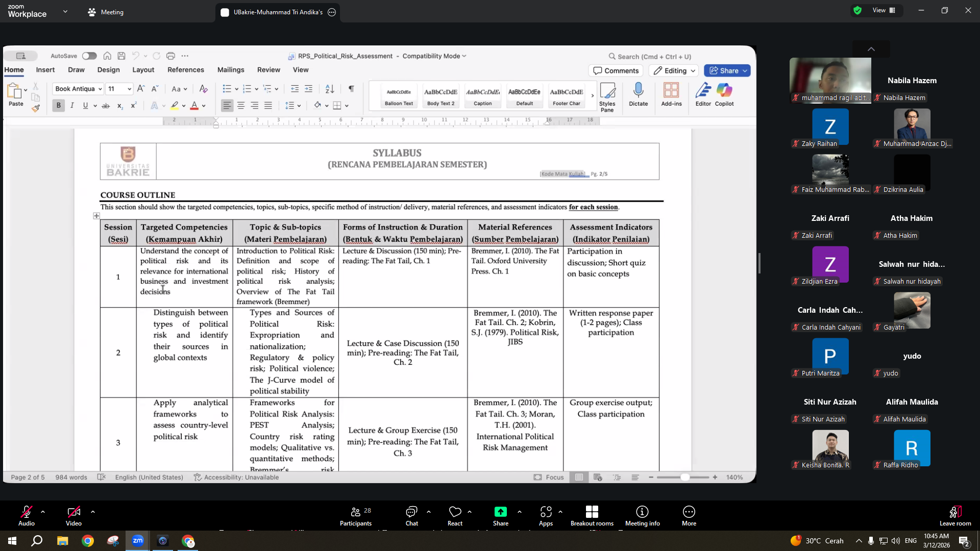Image resolution: width=980 pixels, height=551 pixels.
Task: Click the Zoom View button
Action: pos(884,10)
